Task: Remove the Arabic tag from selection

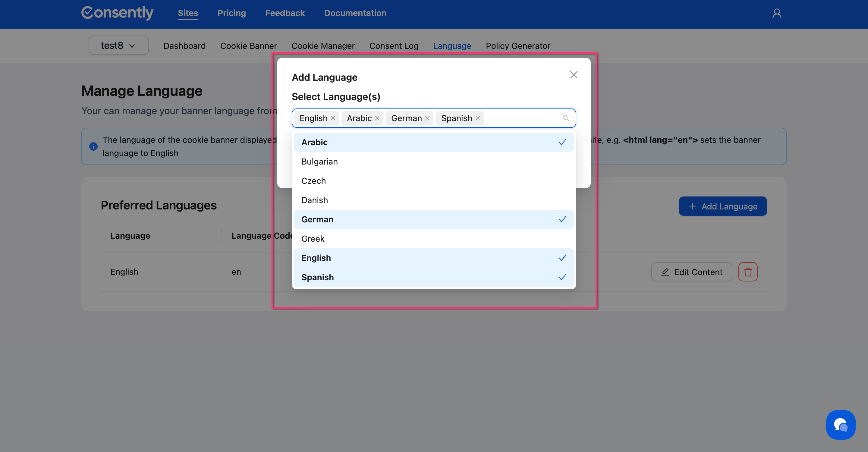Action: 377,118
